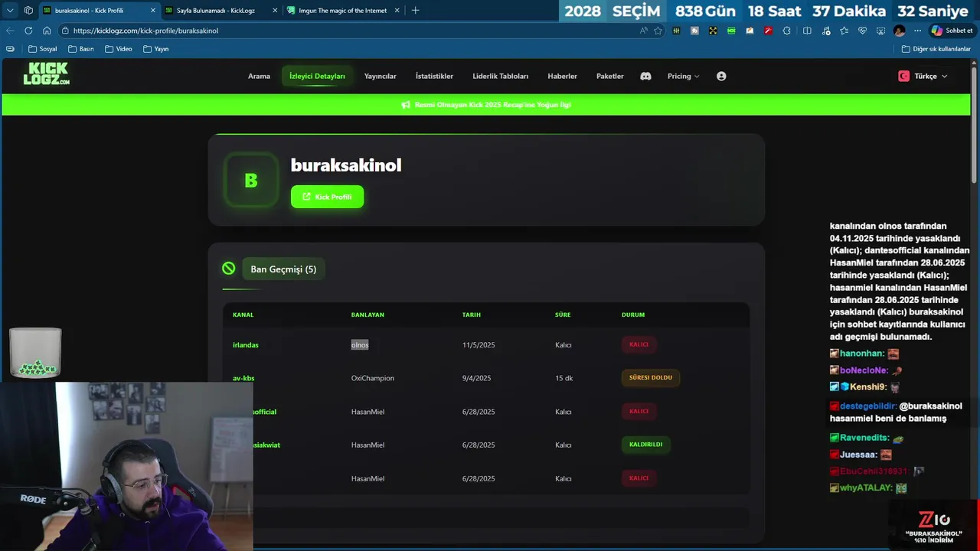Open the Türkçe language dropdown
The width and height of the screenshot is (980, 551).
pyautogui.click(x=923, y=77)
